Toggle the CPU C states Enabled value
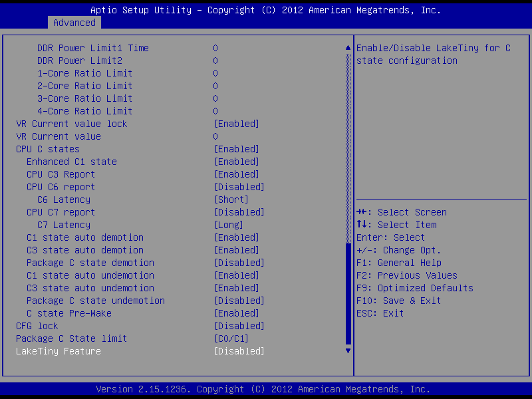 [236, 149]
